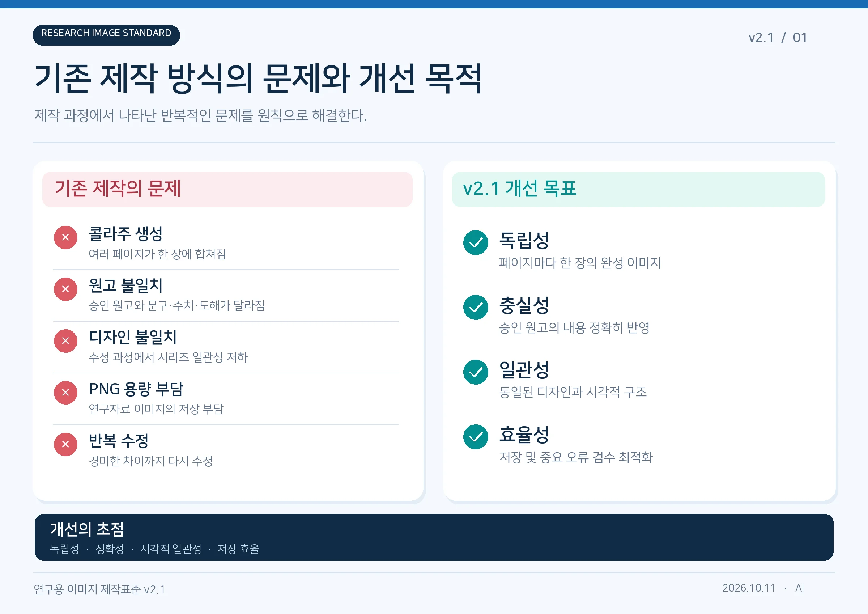
Task: Click the text 승인 원고와 문구·수치·도해가 달라짐
Action: coord(176,305)
